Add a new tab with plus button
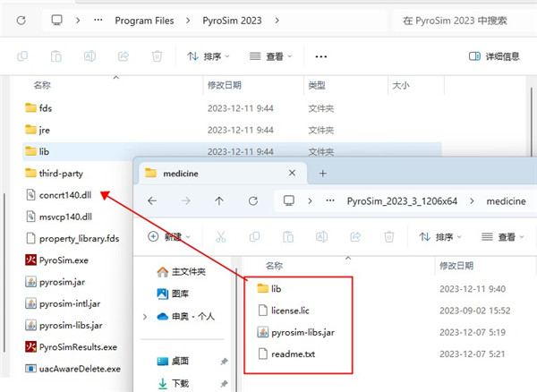Image resolution: width=537 pixels, height=392 pixels. 322,174
